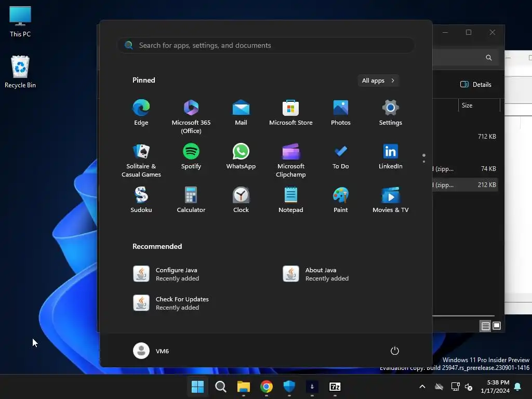Viewport: 532px width, 399px height.
Task: Switch Explorer to details list view
Action: click(486, 326)
